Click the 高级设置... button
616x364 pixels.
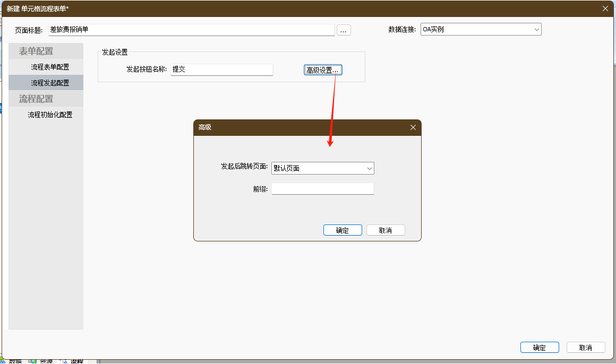pos(323,70)
